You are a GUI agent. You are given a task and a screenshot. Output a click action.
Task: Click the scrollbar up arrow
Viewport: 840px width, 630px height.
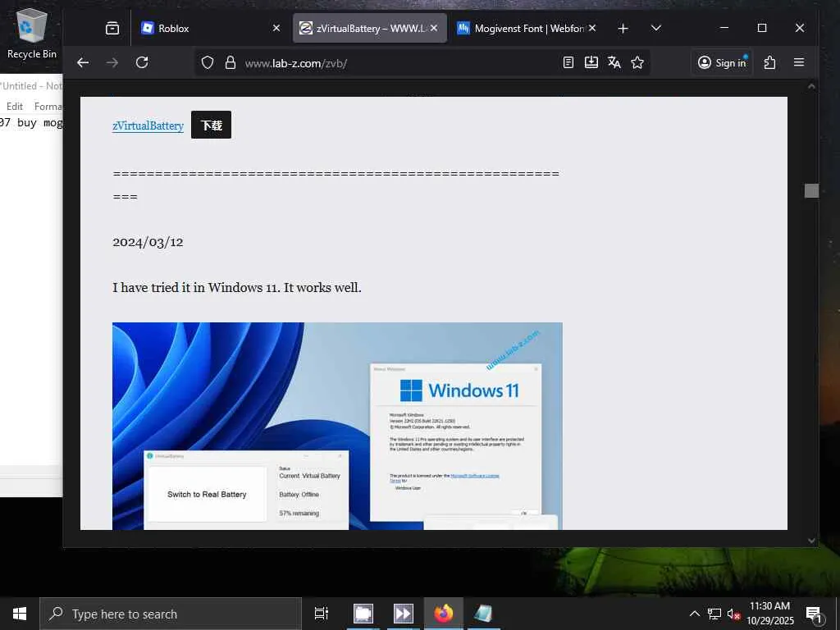point(811,86)
